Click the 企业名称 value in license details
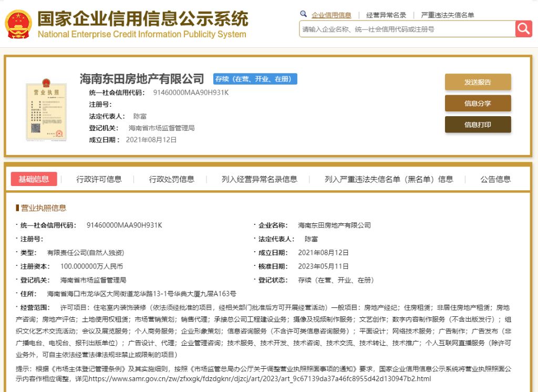This screenshot has height=392, width=538. tap(335, 225)
